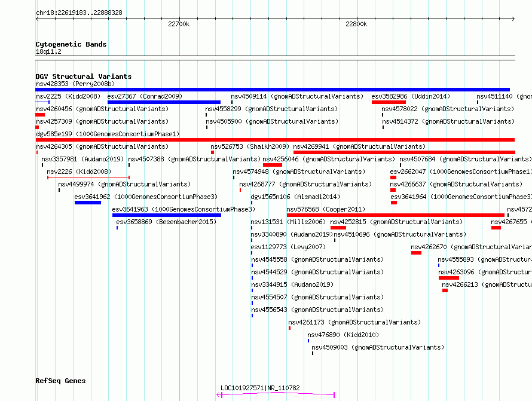Viewport: 532px width, 401px height.
Task: Select the thin red nsv2226 interval line
Action: [88, 177]
